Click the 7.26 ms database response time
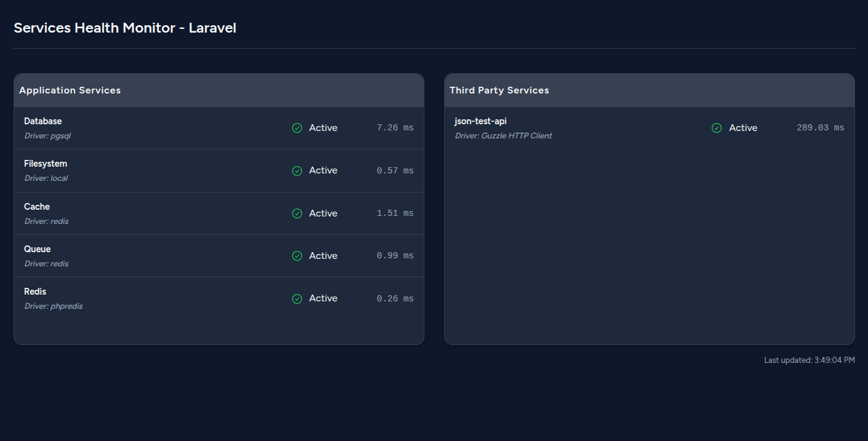Screen dimensions: 868x441 coord(395,128)
